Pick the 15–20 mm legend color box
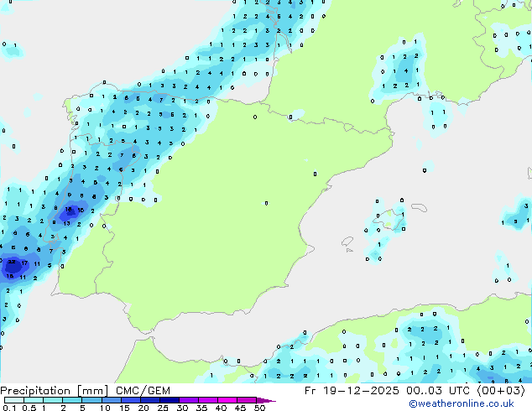The height and width of the screenshot is (411, 532). click(x=130, y=400)
